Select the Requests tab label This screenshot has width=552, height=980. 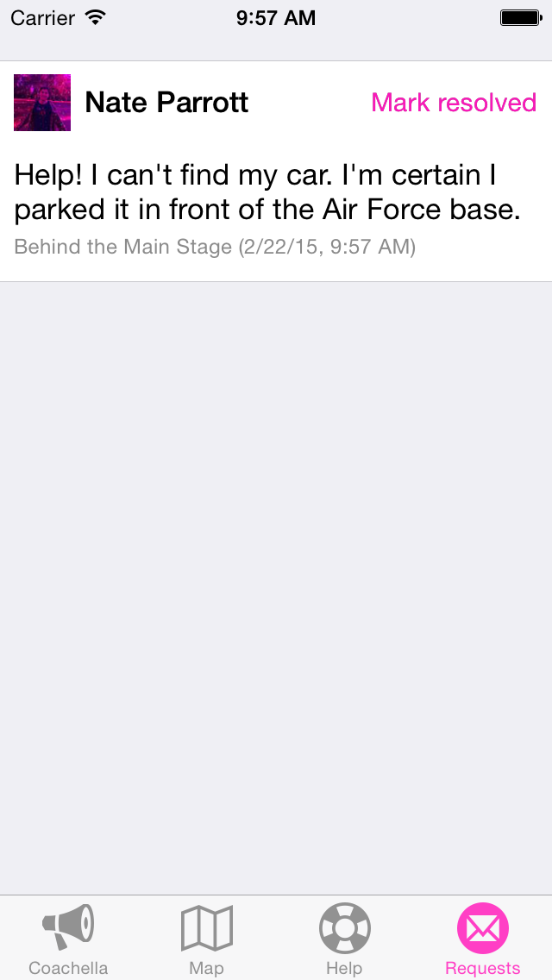483,968
